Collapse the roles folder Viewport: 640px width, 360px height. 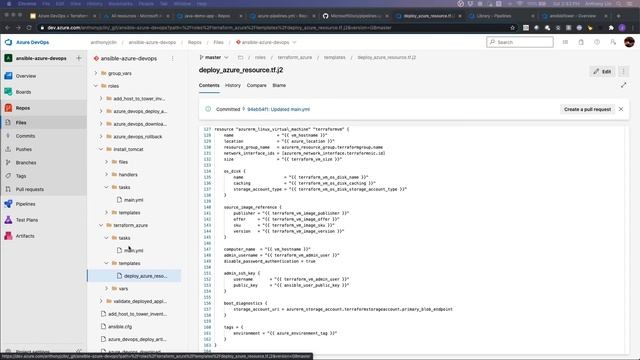click(x=96, y=86)
